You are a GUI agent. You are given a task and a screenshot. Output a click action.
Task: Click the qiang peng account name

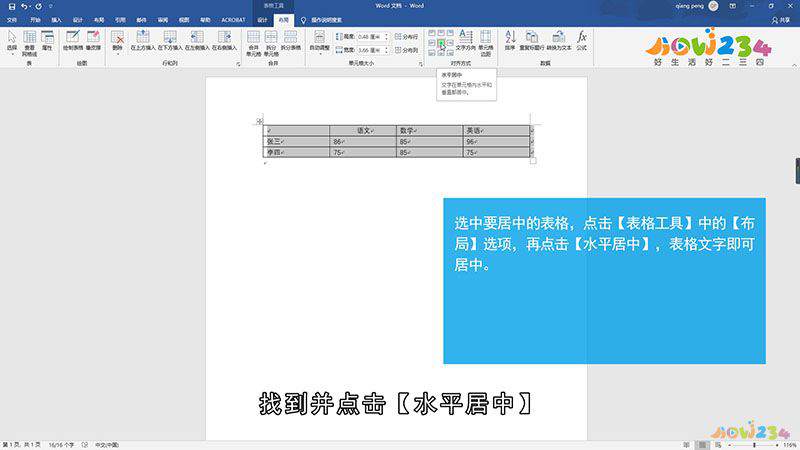690,6
